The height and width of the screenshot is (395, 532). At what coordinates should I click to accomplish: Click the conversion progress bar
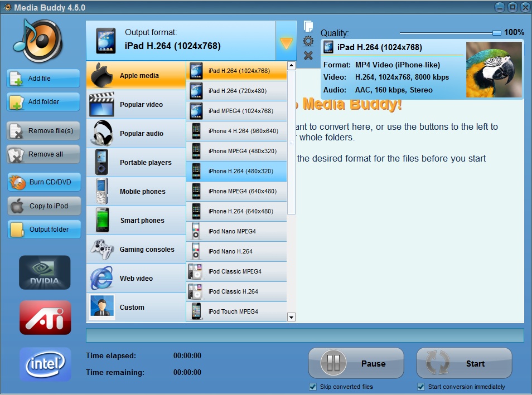point(304,335)
